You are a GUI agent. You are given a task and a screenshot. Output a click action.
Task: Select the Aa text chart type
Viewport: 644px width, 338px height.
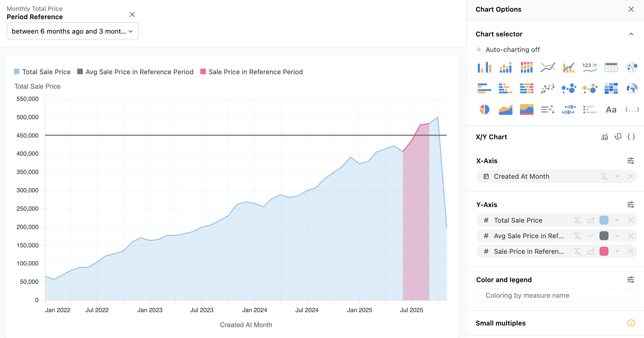pyautogui.click(x=611, y=110)
